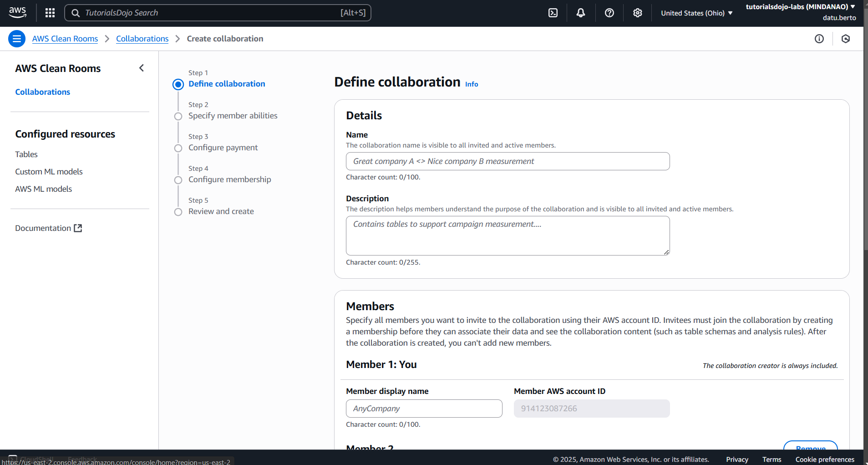868x465 pixels.
Task: Go to AWS Clean Rooms breadcrumb
Action: click(x=65, y=39)
